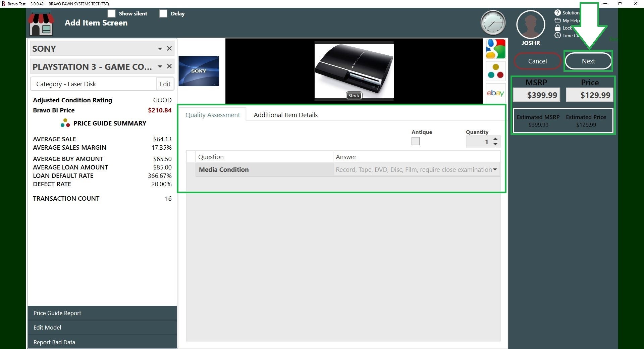Click the Next button
644x349 pixels.
pyautogui.click(x=588, y=61)
